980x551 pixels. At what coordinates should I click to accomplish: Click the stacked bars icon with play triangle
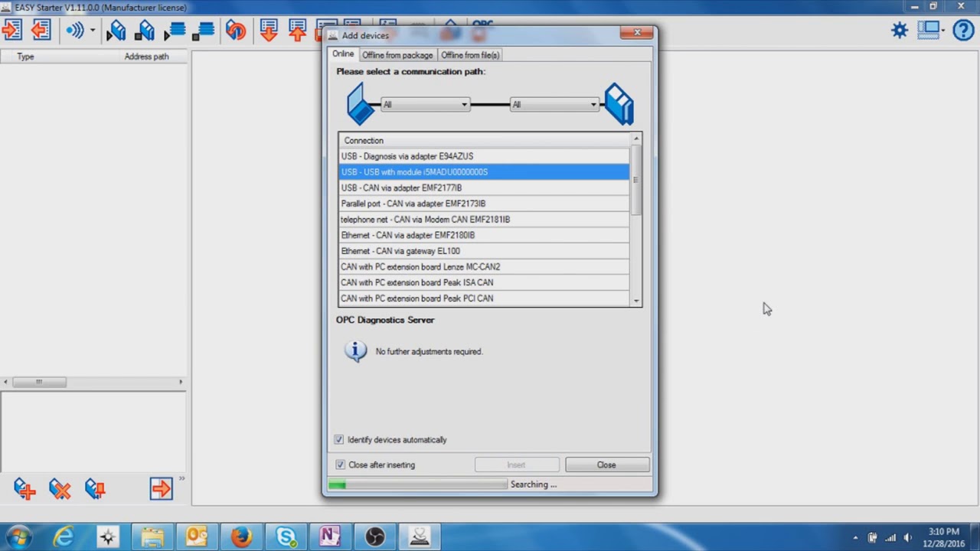[x=175, y=31]
